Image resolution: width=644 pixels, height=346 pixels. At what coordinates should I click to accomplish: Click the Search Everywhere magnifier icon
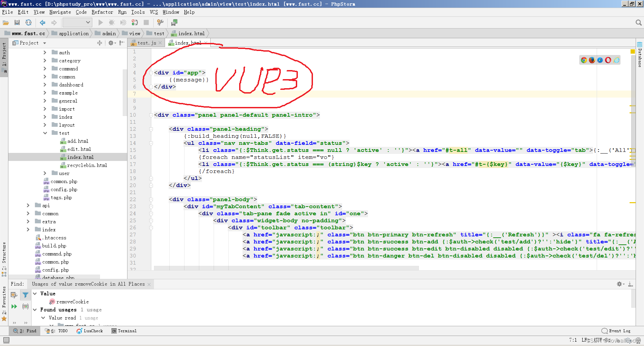point(639,22)
